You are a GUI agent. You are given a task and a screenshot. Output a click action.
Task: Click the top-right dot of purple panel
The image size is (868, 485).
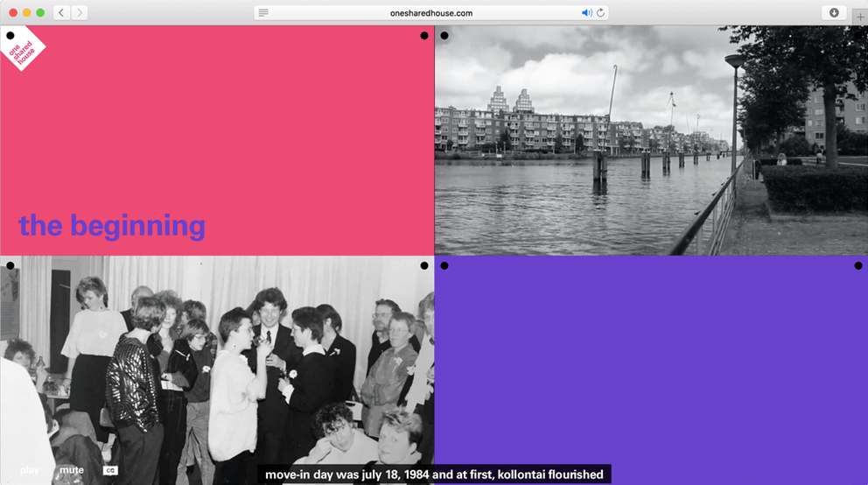tap(858, 266)
